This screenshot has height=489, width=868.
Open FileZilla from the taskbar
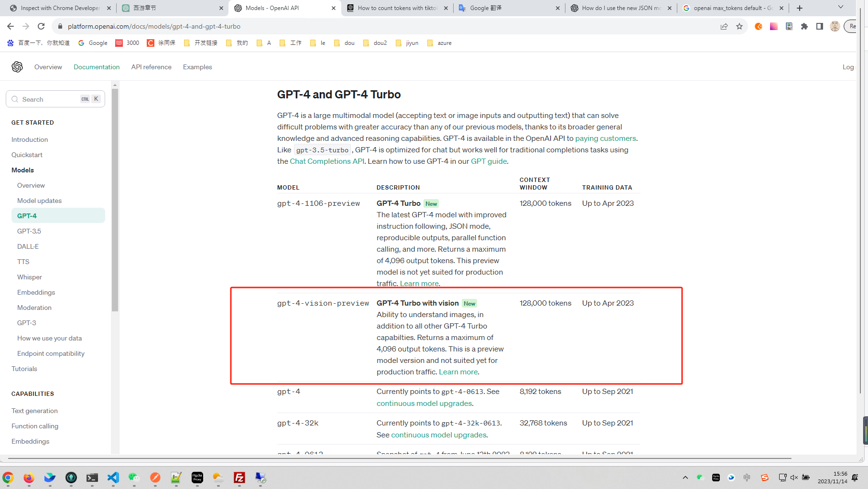[x=239, y=477]
